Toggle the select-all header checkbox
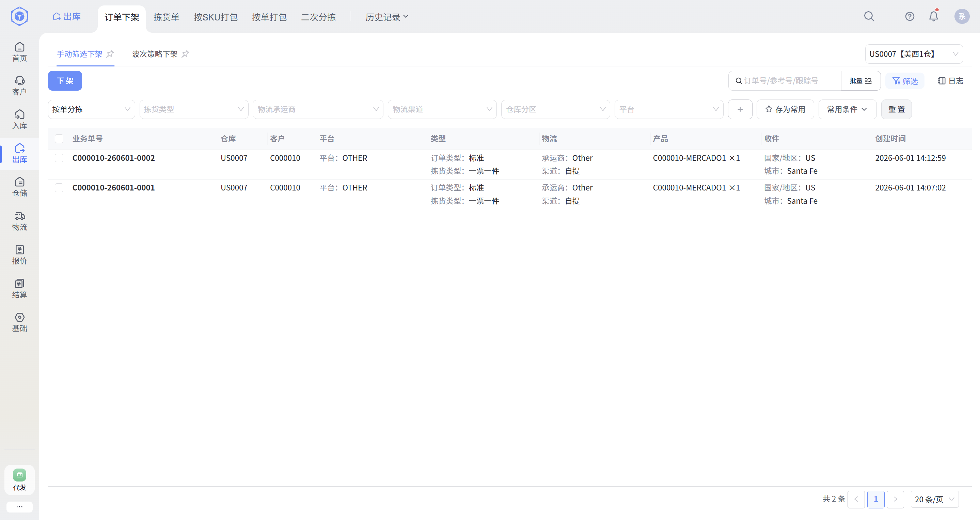The image size is (980, 520). [x=59, y=139]
